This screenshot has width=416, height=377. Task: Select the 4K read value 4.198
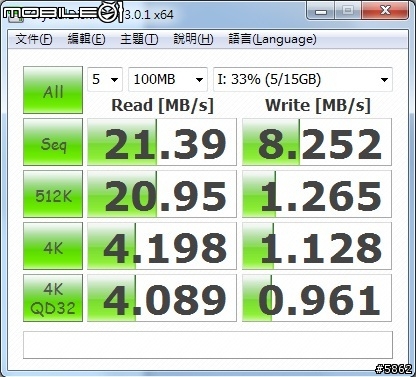[x=162, y=246]
